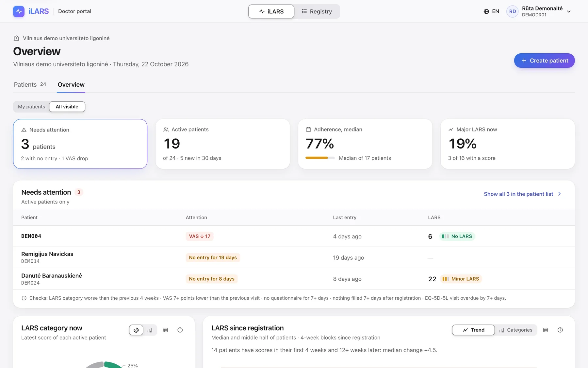The width and height of the screenshot is (588, 368).
Task: Select the Needs attention summary card
Action: coord(80,144)
